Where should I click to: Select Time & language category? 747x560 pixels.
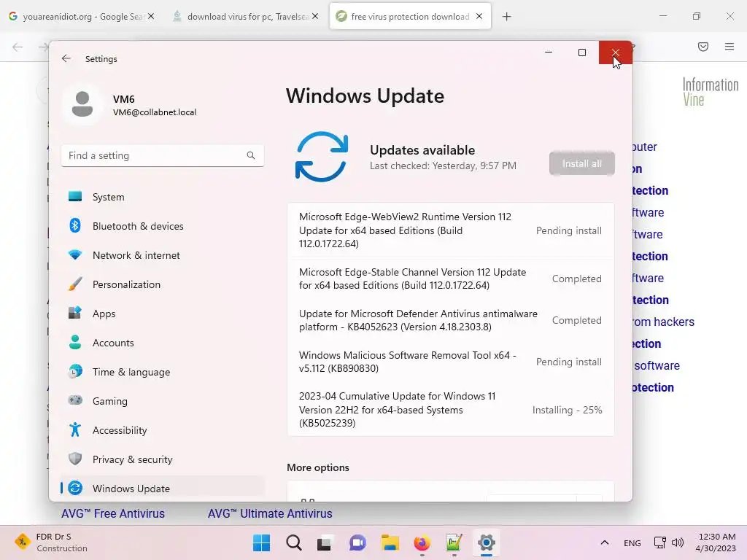[162, 372]
